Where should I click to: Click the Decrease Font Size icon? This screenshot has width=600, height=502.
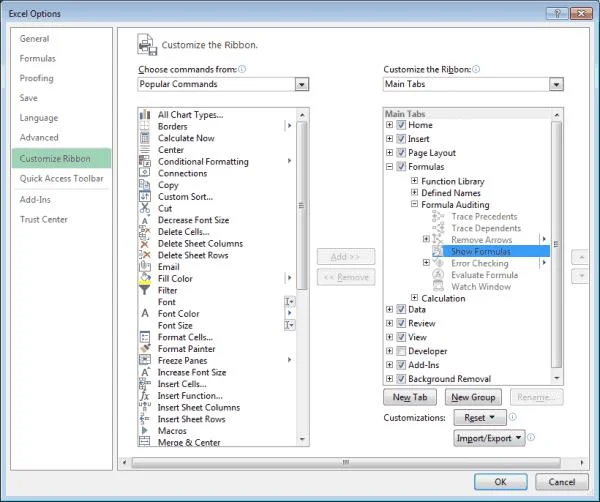145,220
